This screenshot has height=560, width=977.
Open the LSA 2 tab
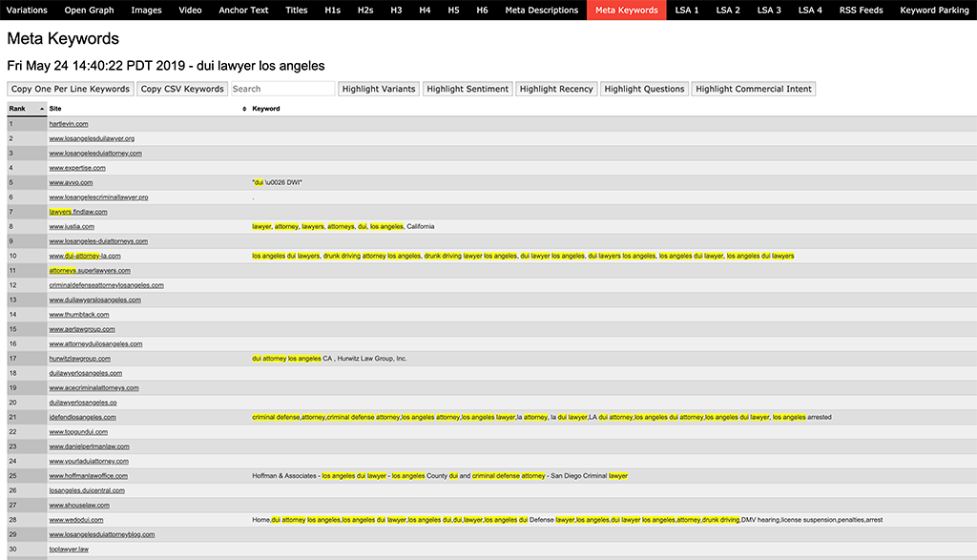coord(728,10)
